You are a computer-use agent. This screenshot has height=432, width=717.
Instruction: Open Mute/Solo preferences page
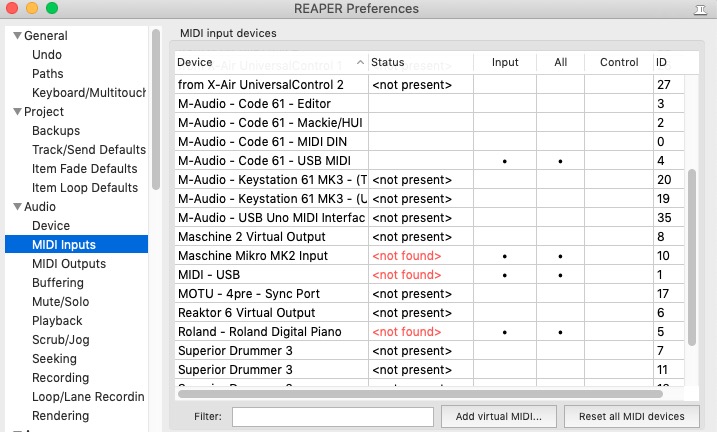pyautogui.click(x=60, y=302)
